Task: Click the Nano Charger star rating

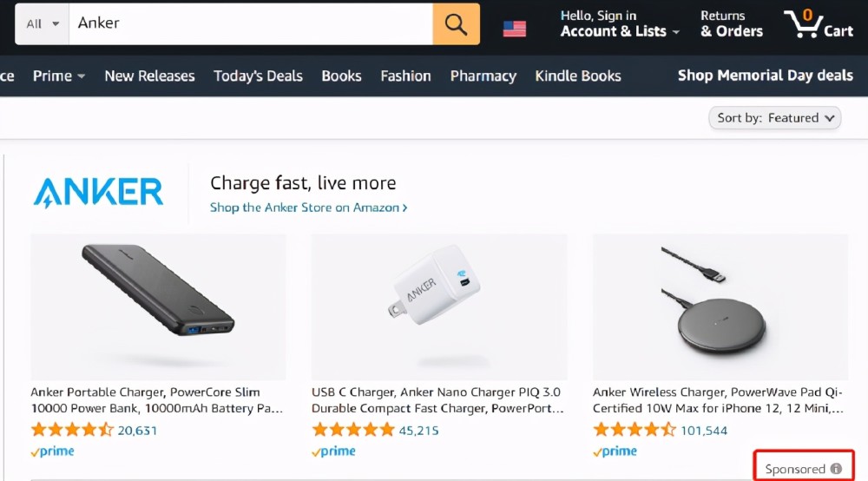Action: pos(353,430)
